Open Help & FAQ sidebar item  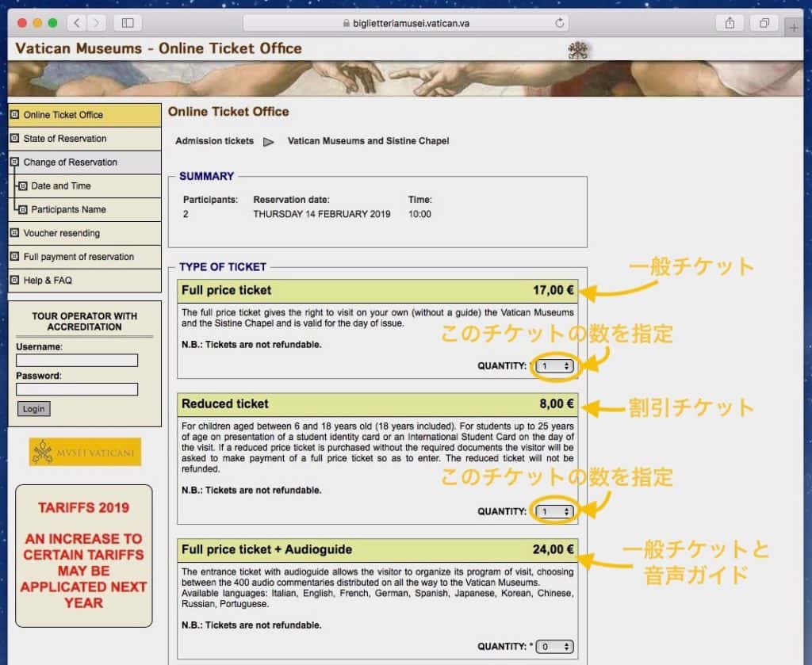point(85,281)
